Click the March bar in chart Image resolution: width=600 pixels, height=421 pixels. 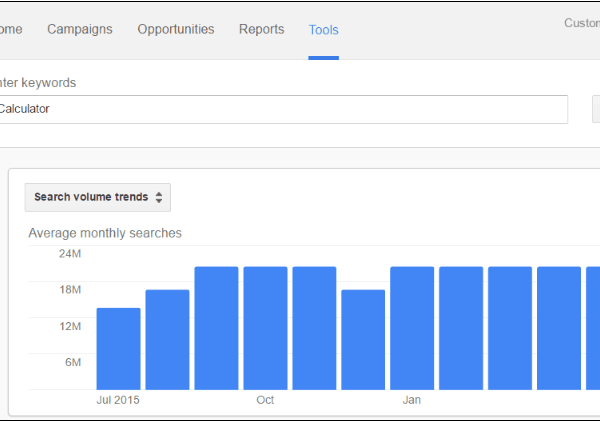click(510, 328)
